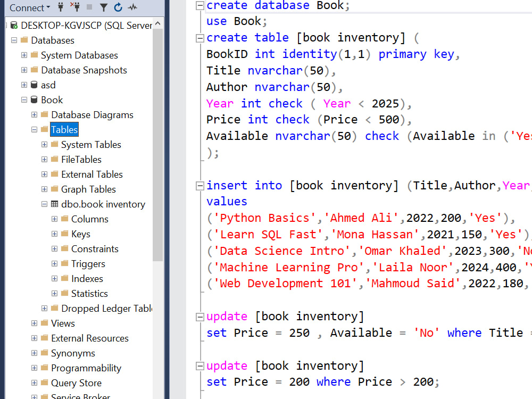The width and height of the screenshot is (532, 399).
Task: Click dbo.book inventory table icon
Action: 55,204
